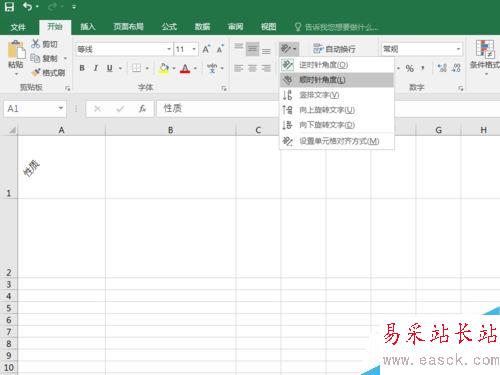This screenshot has width=500, height=375.
Task: Choose 向下旋转文字 rotate text down
Action: (337, 125)
